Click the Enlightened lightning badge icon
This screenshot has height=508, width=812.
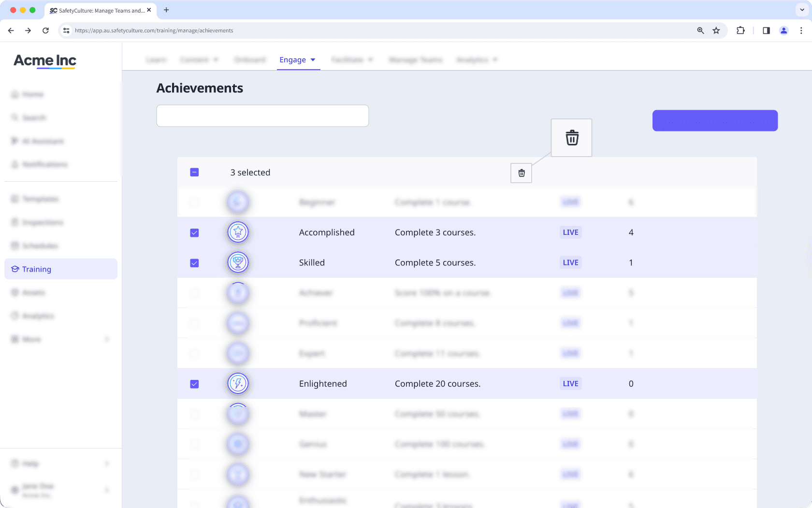coord(238,383)
